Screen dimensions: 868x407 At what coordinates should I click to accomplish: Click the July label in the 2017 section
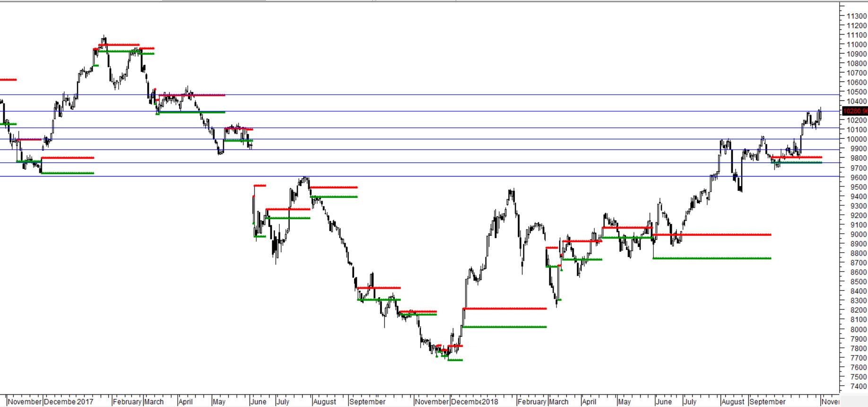coord(283,401)
